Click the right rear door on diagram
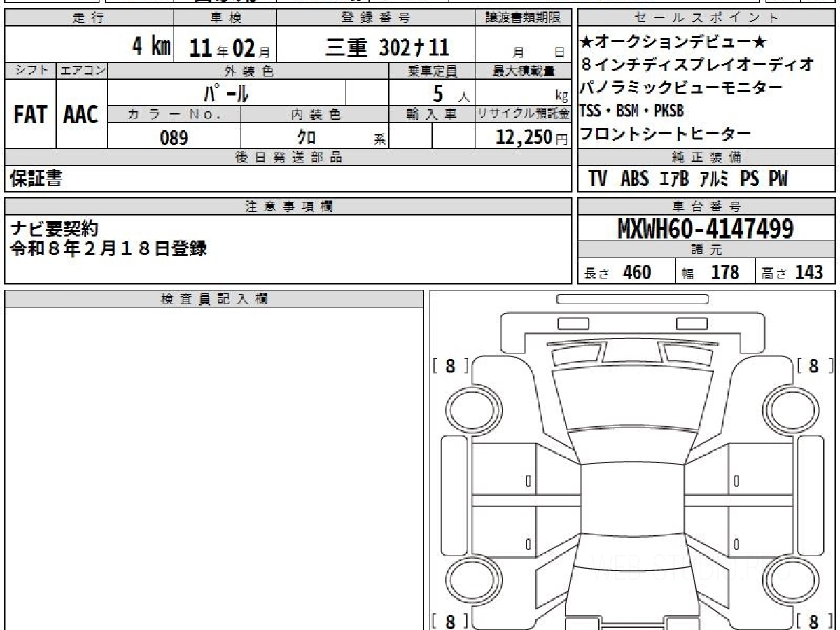 pyautogui.click(x=740, y=532)
